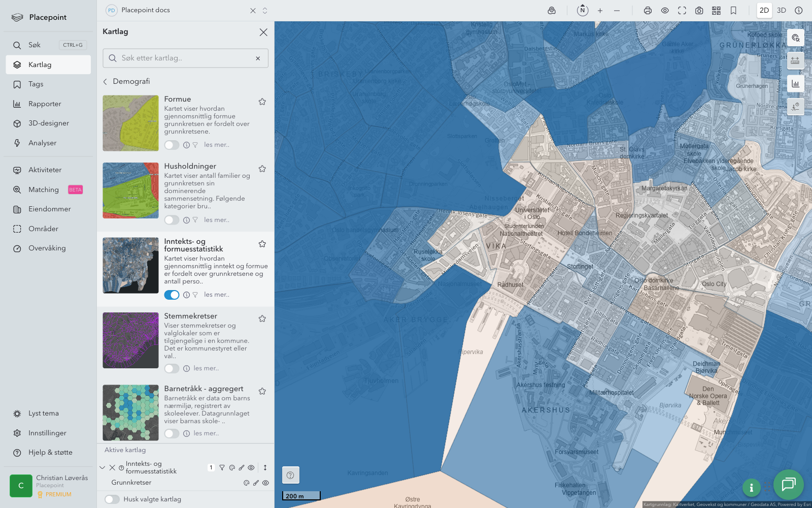Take a map screenshot with camera icon
Screen dimensions: 812x508
pos(699,10)
